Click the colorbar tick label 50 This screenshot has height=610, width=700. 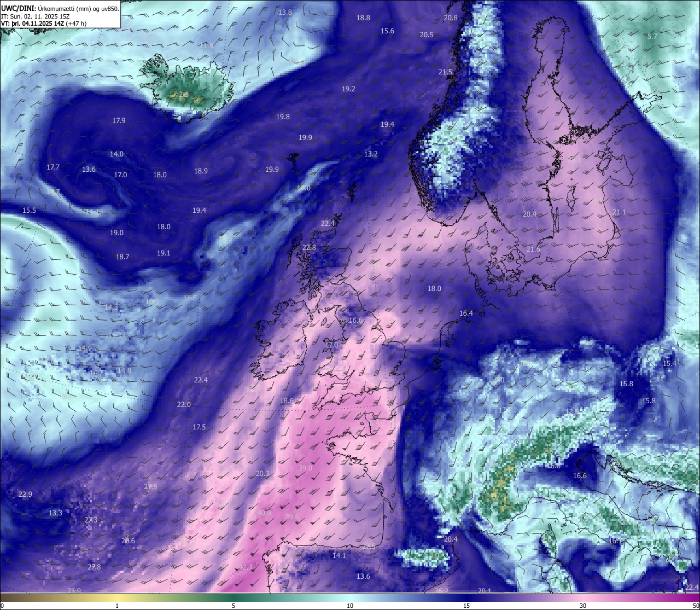696,606
